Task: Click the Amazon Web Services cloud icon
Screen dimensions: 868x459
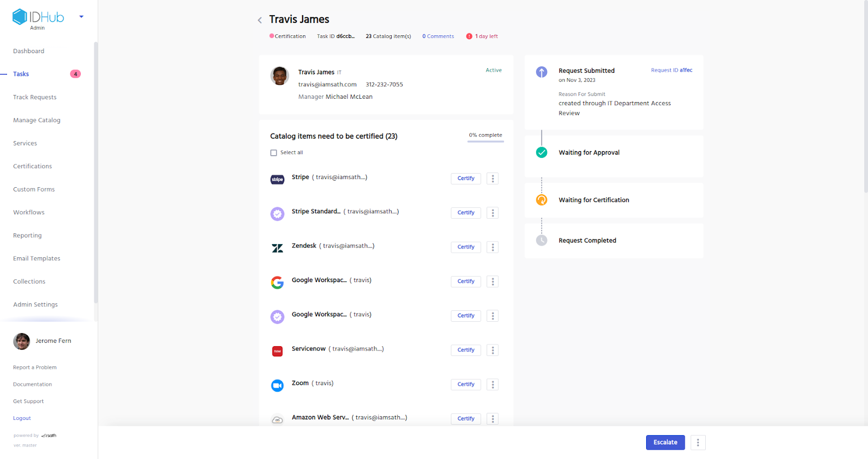Action: (277, 419)
